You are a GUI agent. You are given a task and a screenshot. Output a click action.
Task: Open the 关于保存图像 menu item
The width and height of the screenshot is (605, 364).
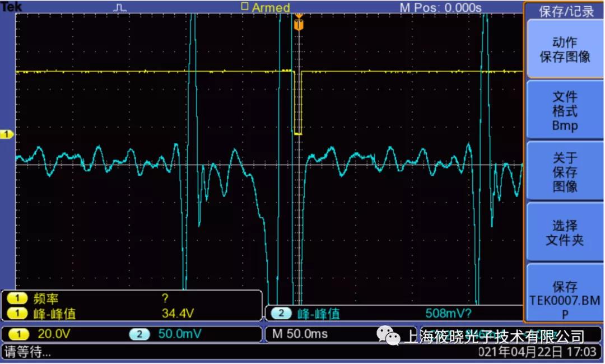click(564, 171)
